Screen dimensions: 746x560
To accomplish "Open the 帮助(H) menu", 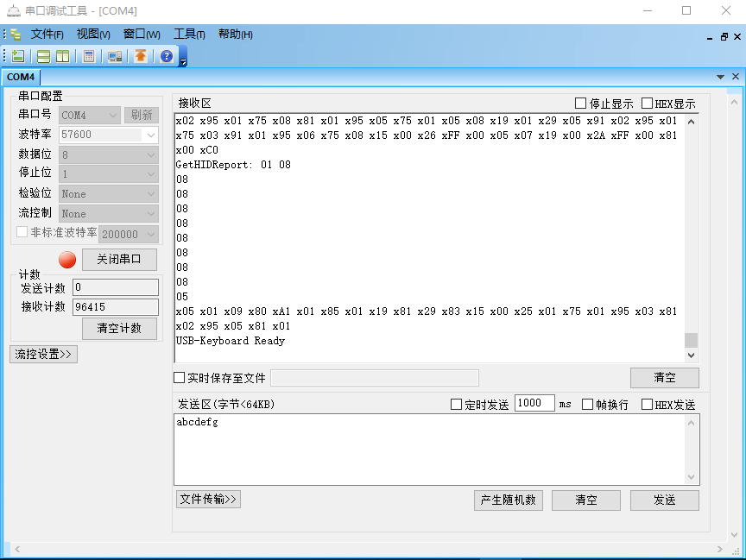I will click(235, 35).
